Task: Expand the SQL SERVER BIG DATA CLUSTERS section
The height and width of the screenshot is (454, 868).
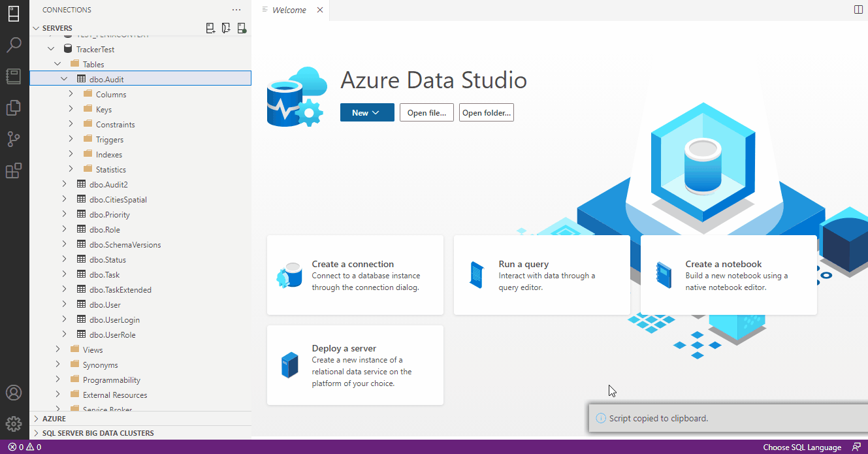Action: click(x=36, y=432)
